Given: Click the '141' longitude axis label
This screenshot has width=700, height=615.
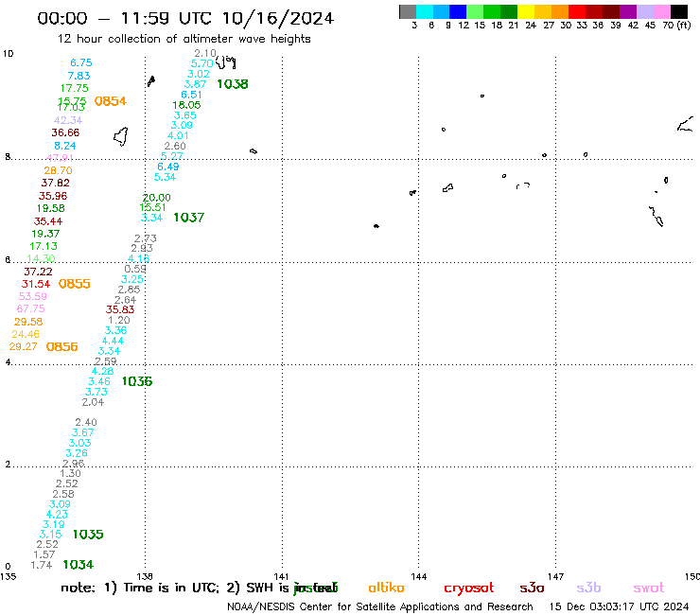Looking at the screenshot, I should tap(281, 576).
